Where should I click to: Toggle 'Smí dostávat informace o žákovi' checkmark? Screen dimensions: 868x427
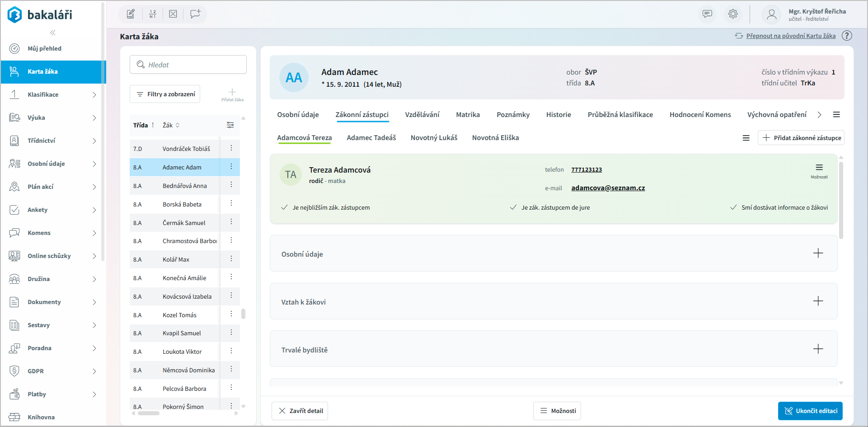[733, 207]
